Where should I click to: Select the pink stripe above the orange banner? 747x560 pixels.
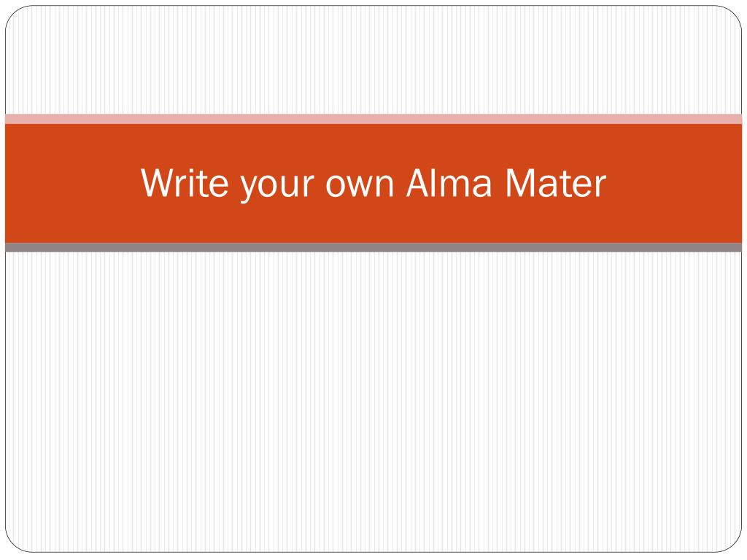pyautogui.click(x=373, y=119)
